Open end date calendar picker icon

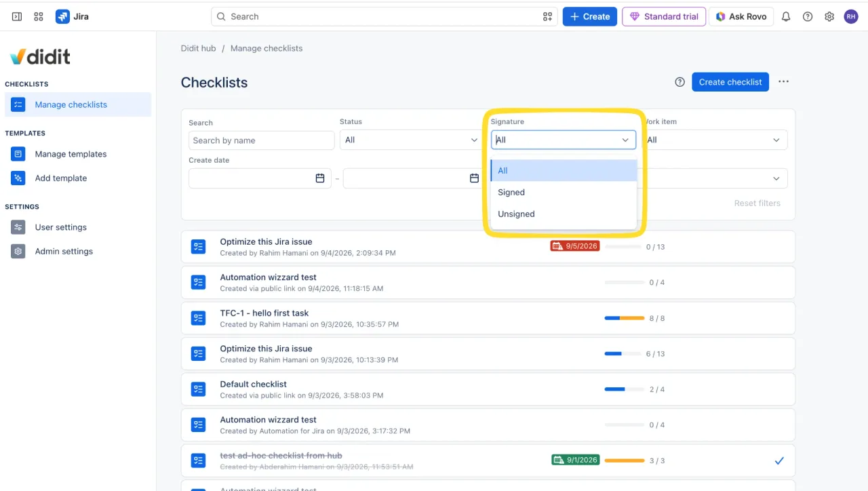(474, 178)
